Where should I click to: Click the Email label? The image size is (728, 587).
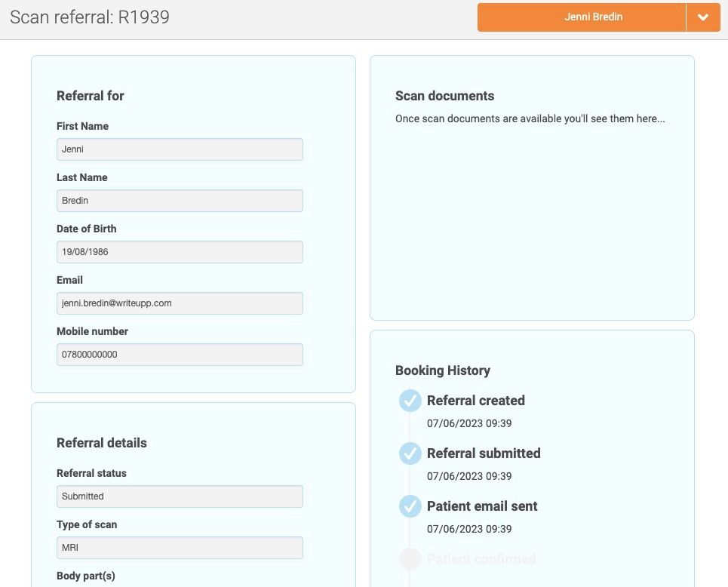point(69,280)
